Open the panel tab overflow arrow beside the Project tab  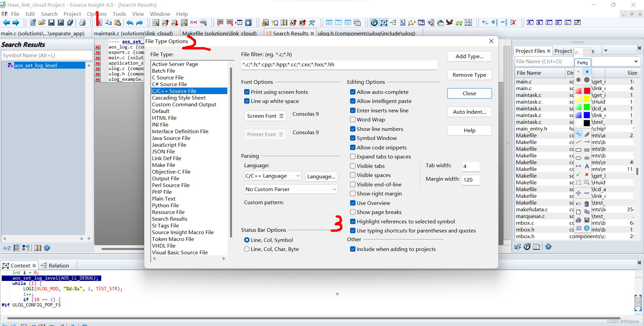click(606, 50)
